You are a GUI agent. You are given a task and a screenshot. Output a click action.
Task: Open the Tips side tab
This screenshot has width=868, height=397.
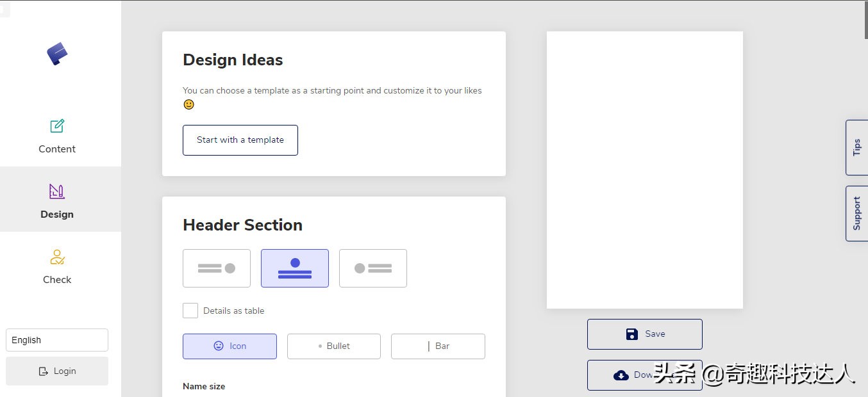point(856,148)
